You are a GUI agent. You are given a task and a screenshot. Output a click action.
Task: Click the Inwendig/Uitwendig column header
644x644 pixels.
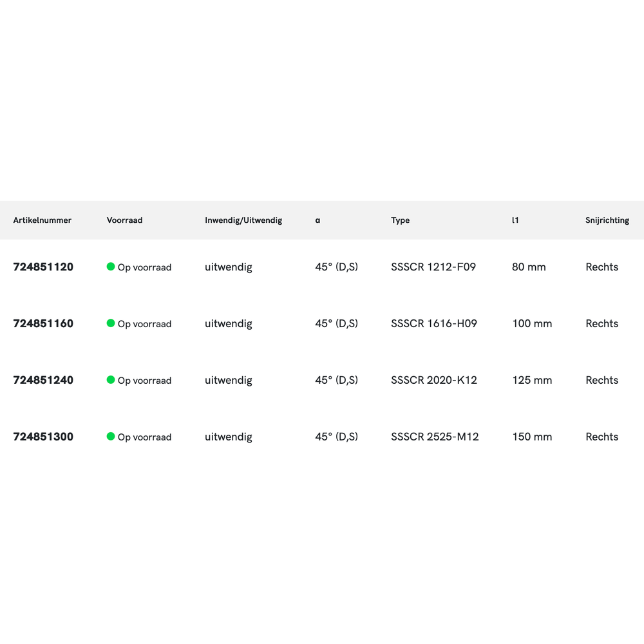[243, 220]
